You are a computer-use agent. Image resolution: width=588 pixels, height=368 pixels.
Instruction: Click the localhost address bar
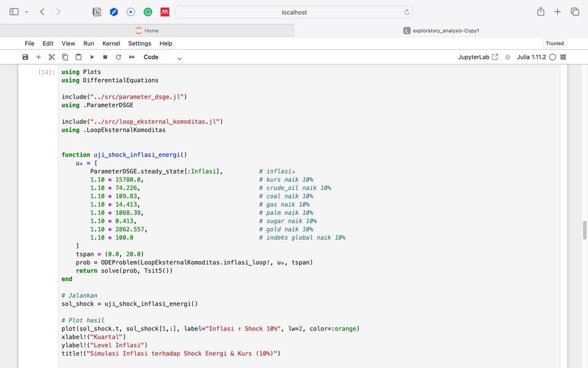point(294,12)
